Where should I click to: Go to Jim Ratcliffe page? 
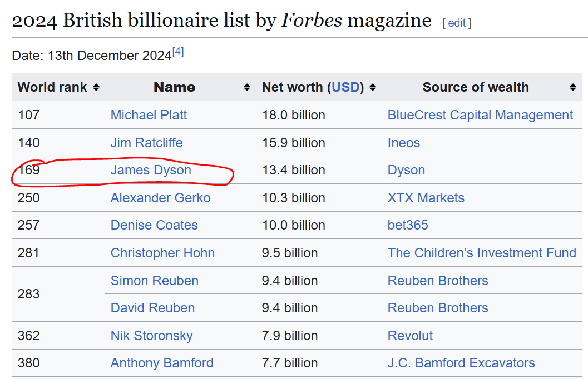tap(146, 143)
